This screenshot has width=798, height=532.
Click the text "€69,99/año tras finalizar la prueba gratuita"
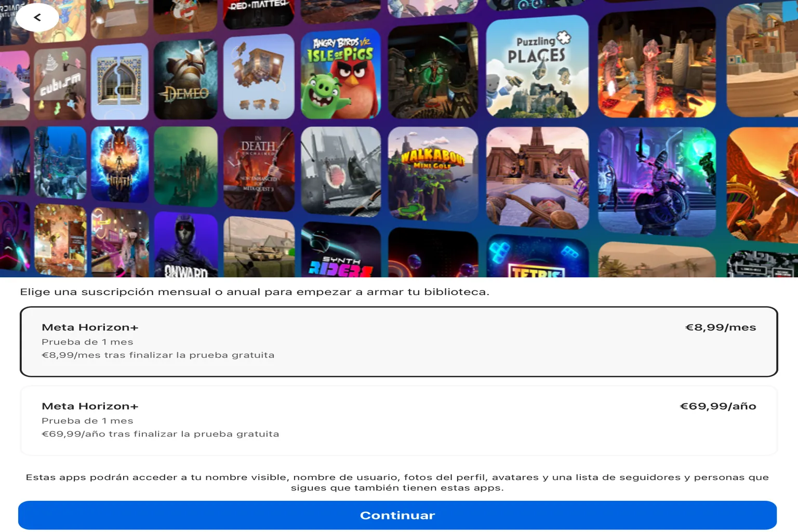coord(161,434)
